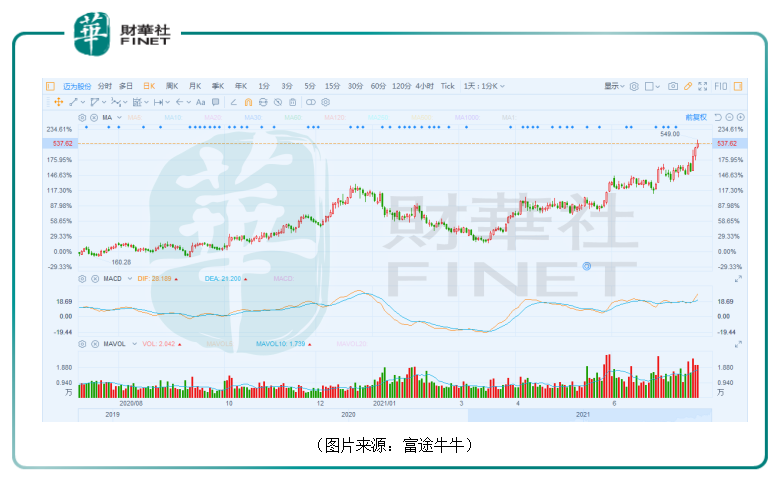
Task: Take a chart screenshot with camera icon
Action: [673, 86]
